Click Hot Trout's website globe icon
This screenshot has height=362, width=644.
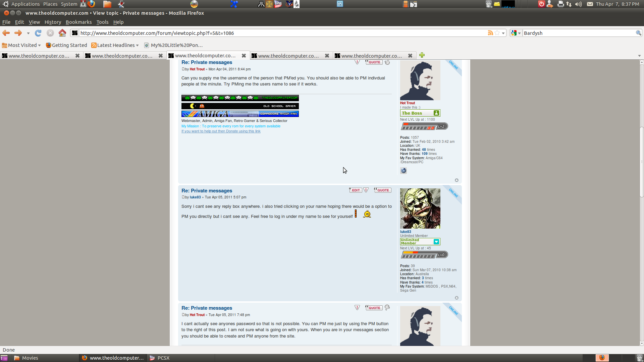[x=404, y=171]
